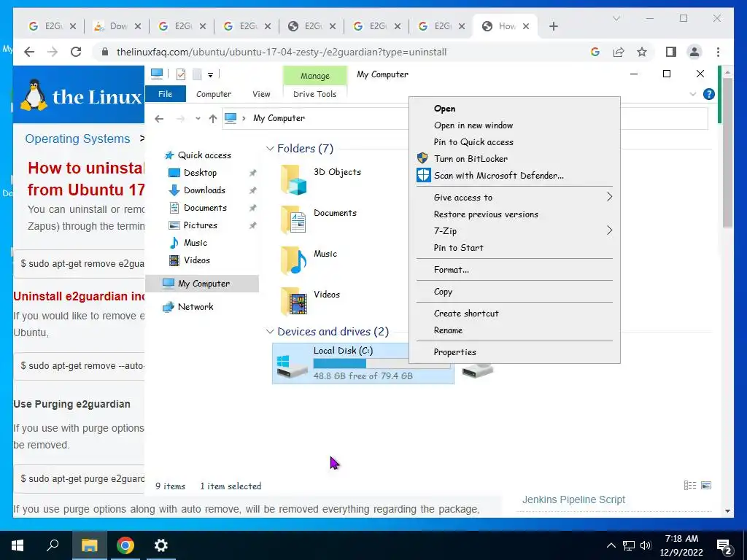747x560 pixels.
Task: Expand the Give access to submenu
Action: pyautogui.click(x=514, y=197)
